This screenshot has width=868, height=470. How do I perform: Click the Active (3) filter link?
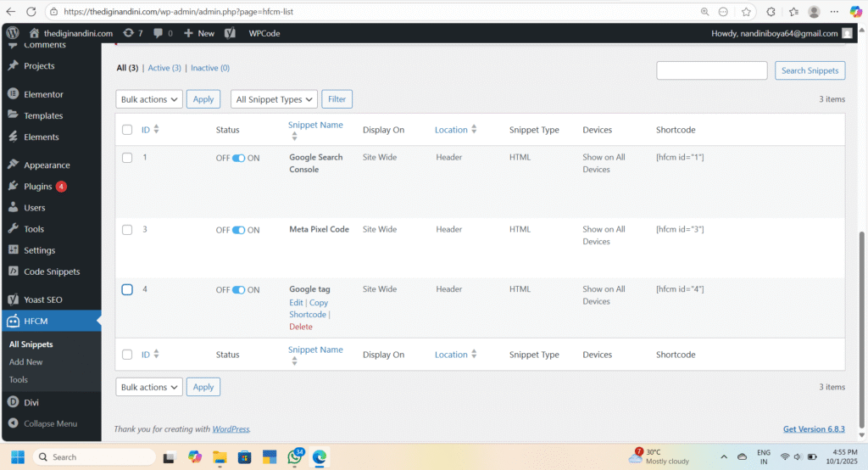(x=164, y=68)
